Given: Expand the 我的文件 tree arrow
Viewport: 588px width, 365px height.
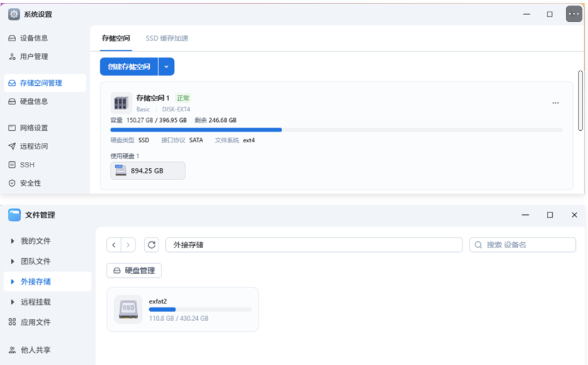Looking at the screenshot, I should [x=12, y=241].
